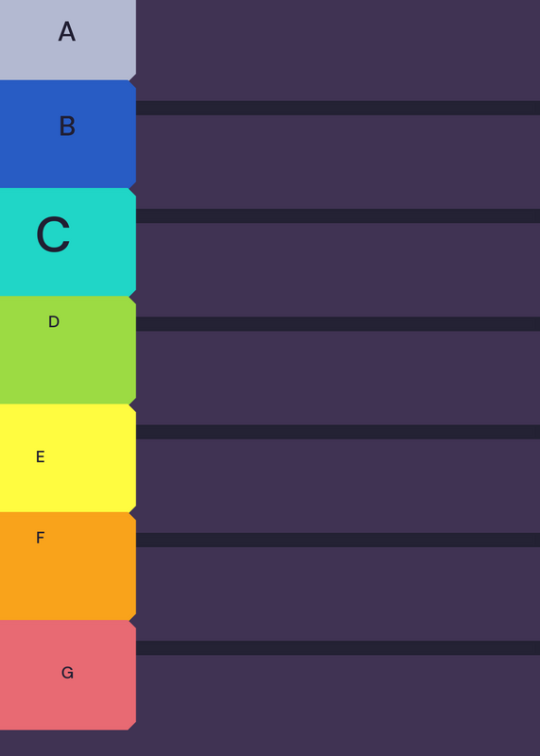Click the empty drop area of tier C
540x756 pixels.
[x=338, y=269]
